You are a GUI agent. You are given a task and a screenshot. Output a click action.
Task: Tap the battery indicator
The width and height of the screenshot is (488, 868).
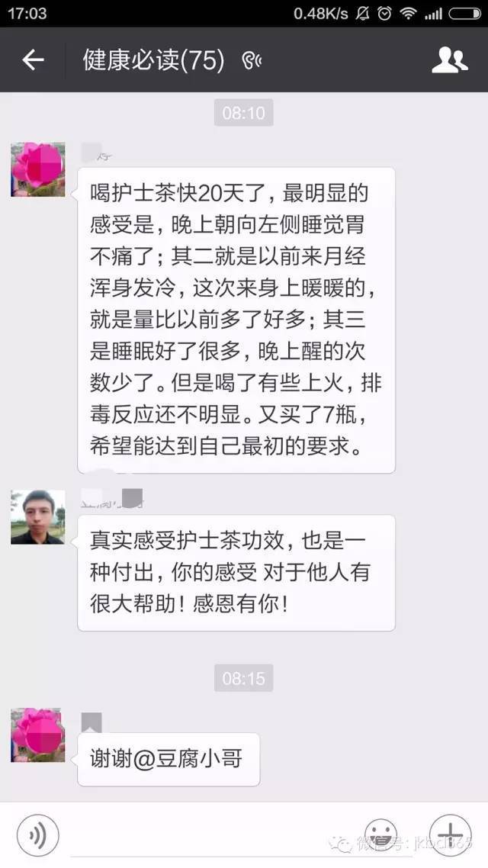[465, 13]
